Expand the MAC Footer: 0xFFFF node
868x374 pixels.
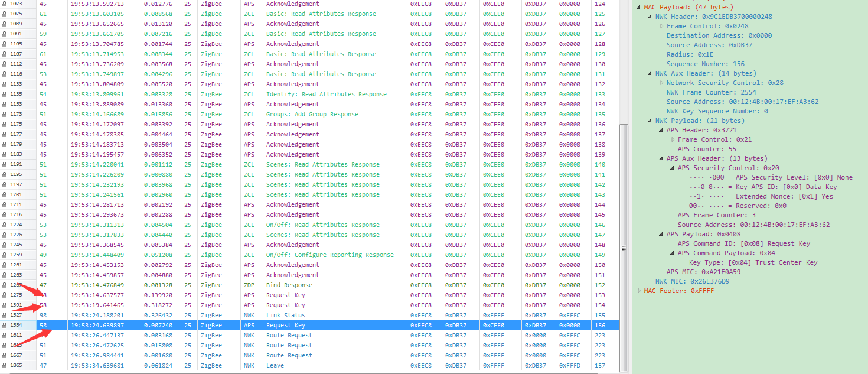coord(639,291)
